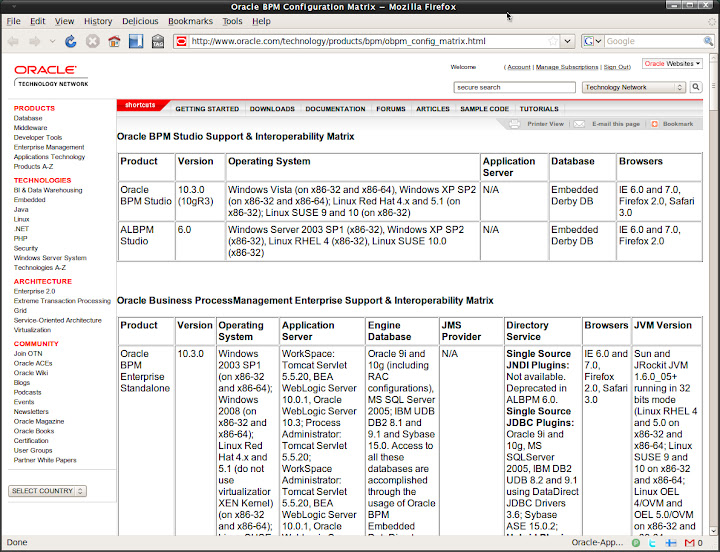Bookmark this page with the star icon

[553, 41]
